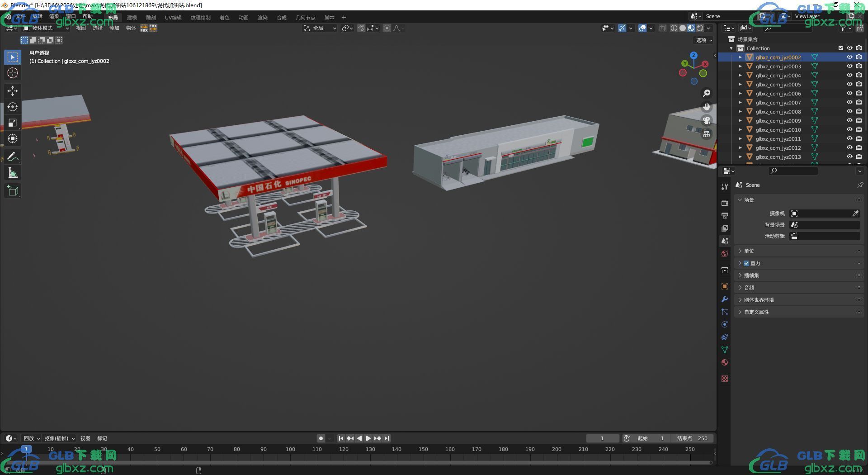Screen dimensions: 868x475
Task: Hide the Collection using its eye icon
Action: [x=849, y=48]
